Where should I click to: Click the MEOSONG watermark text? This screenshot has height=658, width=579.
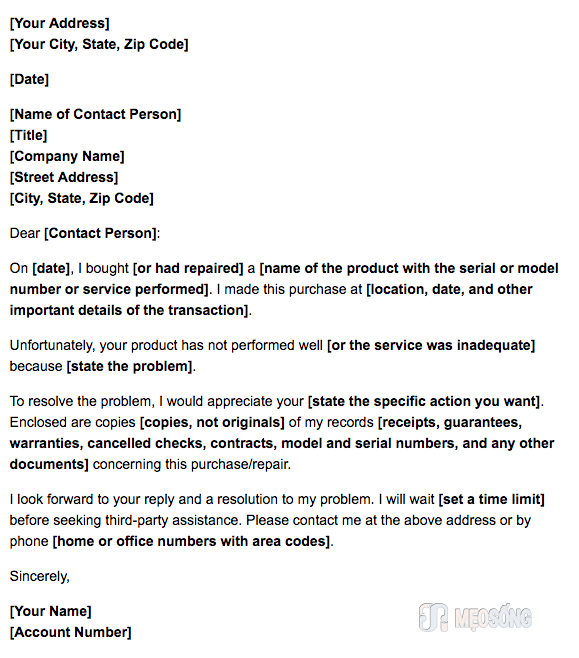(493, 618)
